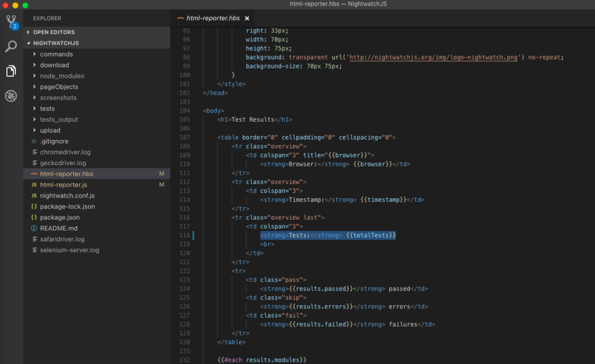Click the info icon next to README.md
Screen dimensions: 595x364
(33, 228)
